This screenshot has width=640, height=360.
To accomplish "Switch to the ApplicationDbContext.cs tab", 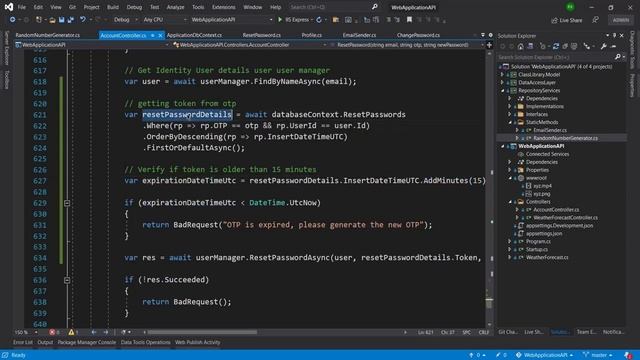I will (x=194, y=35).
